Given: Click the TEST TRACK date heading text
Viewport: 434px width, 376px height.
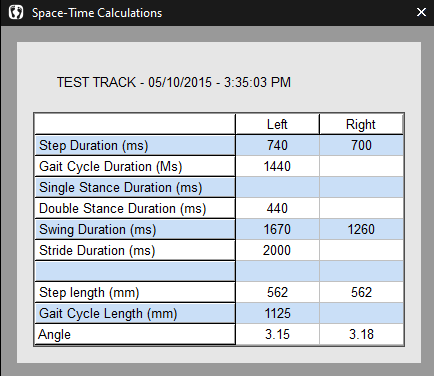Looking at the screenshot, I should tap(174, 82).
